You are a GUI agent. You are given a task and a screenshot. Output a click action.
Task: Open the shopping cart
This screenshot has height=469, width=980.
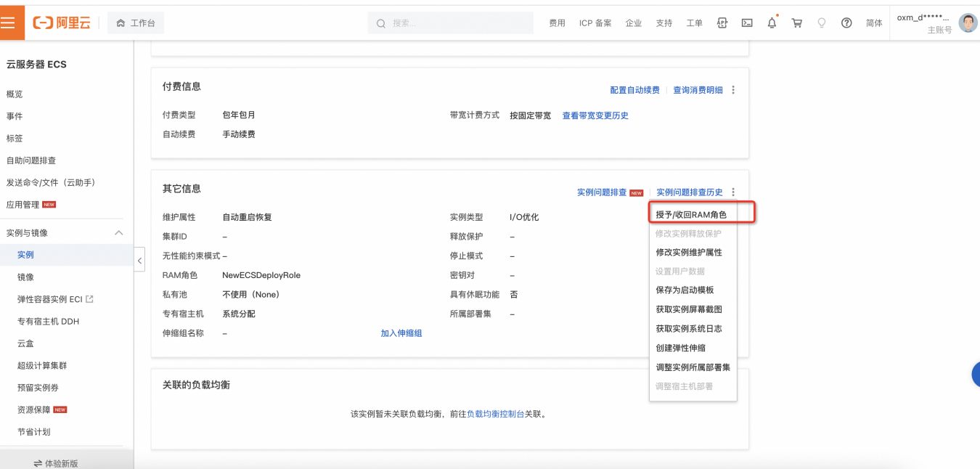797,23
